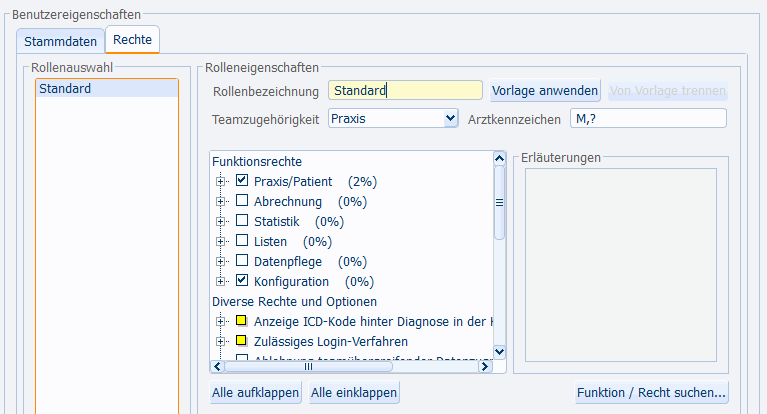767x414 pixels.
Task: Click yellow box beside Zulässiges Login-Verfahren
Action: pyautogui.click(x=242, y=341)
